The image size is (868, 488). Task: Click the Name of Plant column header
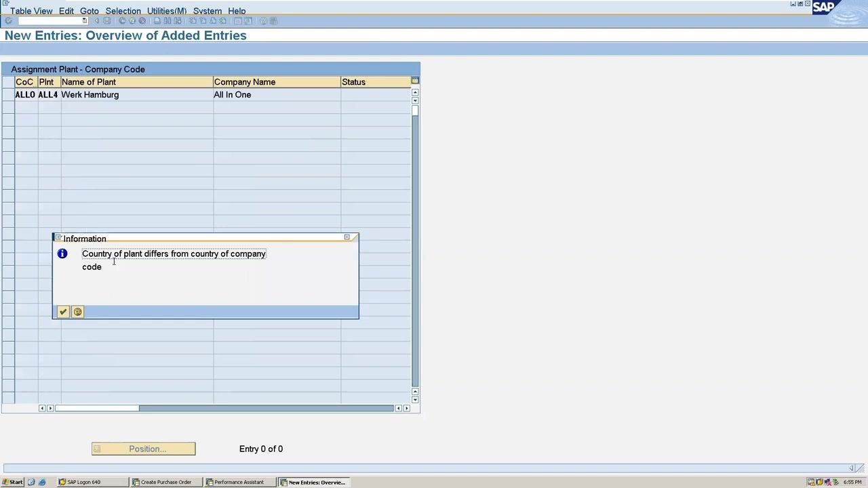(x=137, y=82)
